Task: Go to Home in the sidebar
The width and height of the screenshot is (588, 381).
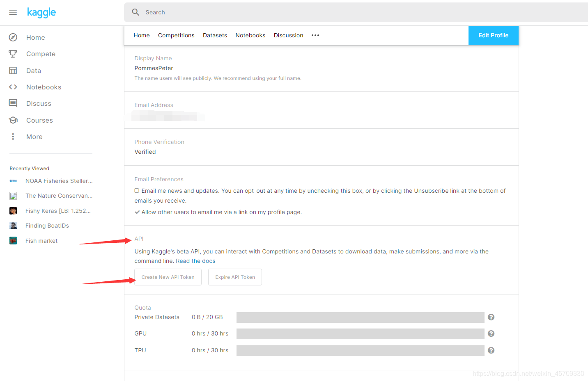Action: click(x=36, y=37)
